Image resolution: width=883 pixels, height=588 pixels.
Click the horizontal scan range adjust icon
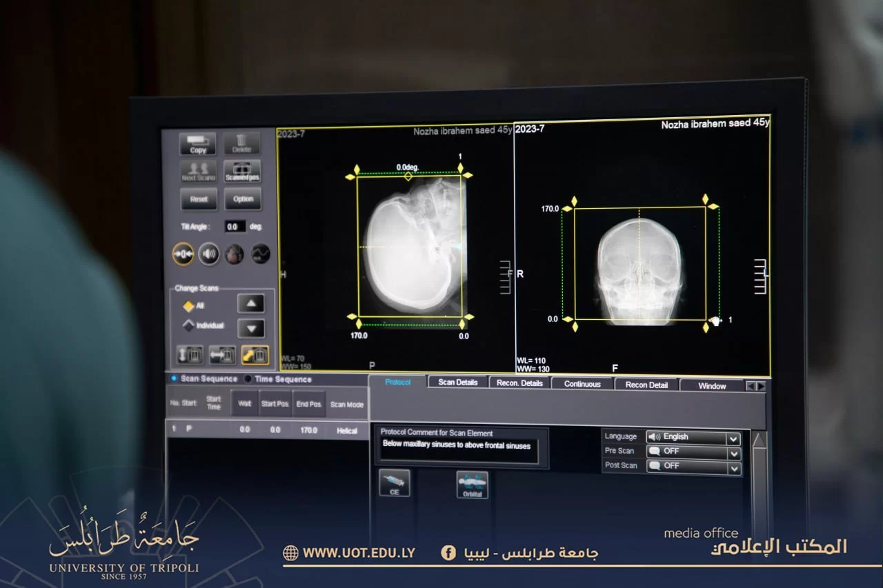[x=222, y=354]
